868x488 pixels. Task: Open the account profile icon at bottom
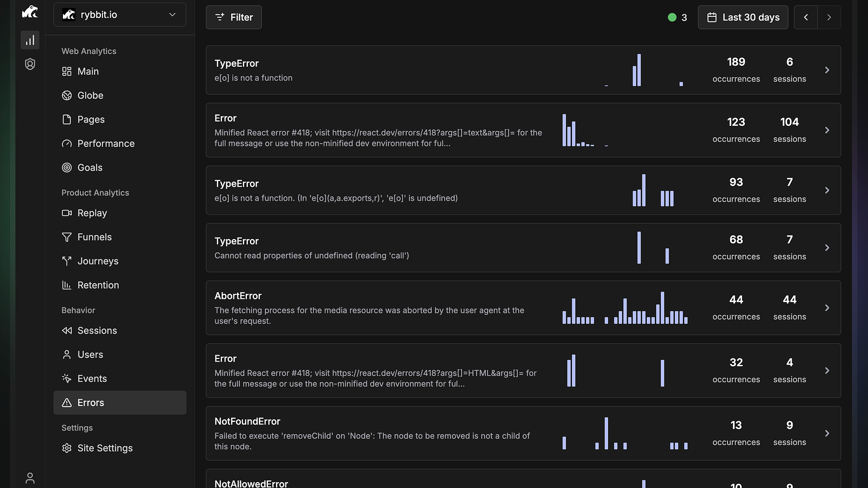(x=30, y=478)
